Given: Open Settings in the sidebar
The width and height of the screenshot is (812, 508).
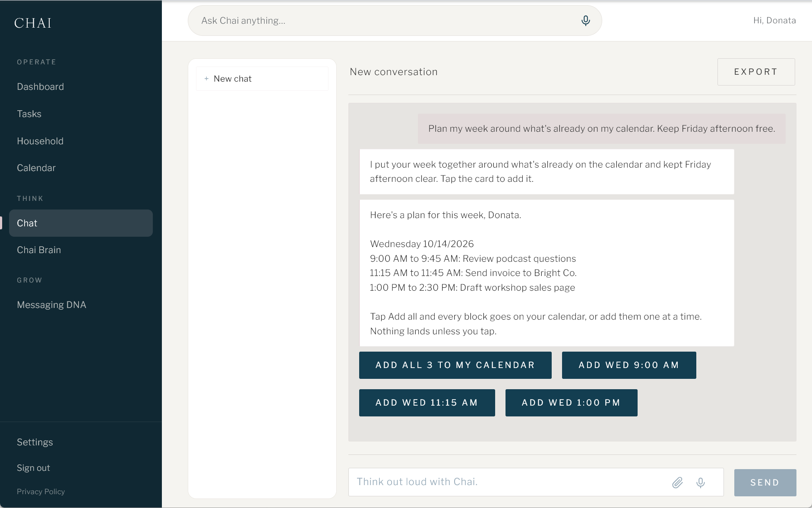Looking at the screenshot, I should pos(35,442).
